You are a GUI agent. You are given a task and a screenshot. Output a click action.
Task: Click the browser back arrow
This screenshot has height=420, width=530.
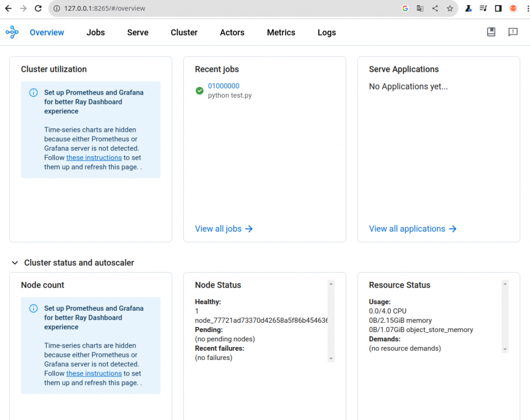click(x=8, y=8)
